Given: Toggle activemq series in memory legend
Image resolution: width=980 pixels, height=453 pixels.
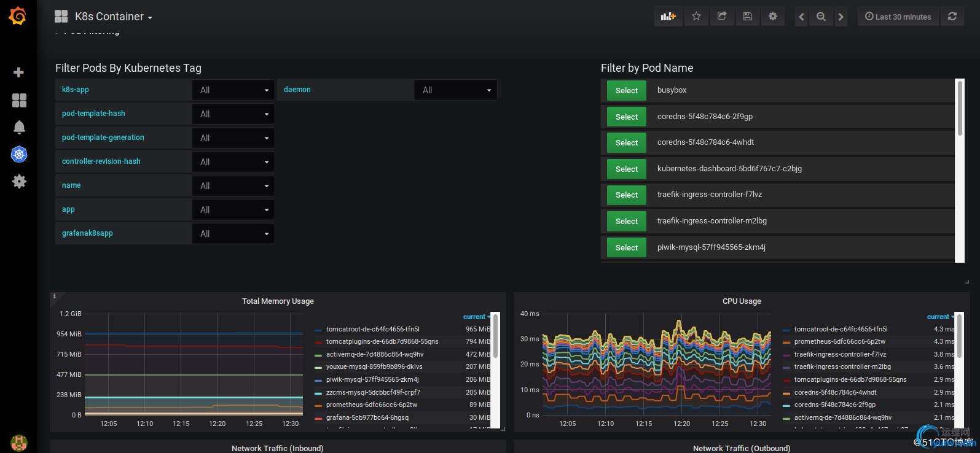Looking at the screenshot, I should pos(375,354).
